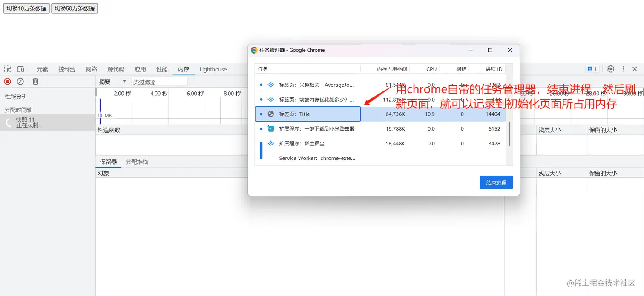
Task: Select the 内存 DevTools tab
Action: 184,69
